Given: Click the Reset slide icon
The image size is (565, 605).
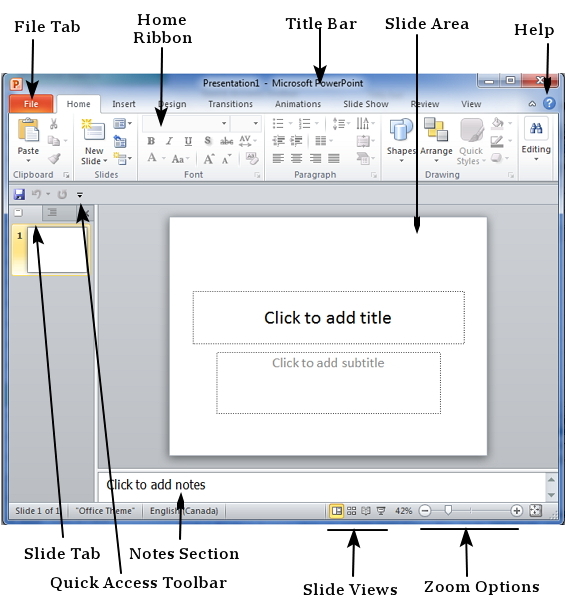Looking at the screenshot, I should click(120, 141).
